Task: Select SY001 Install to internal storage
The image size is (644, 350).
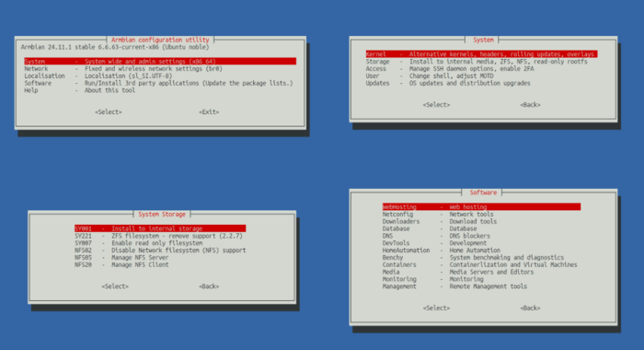Action: (x=160, y=228)
